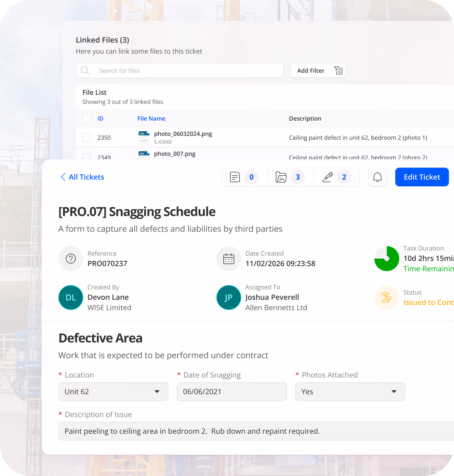Click the Task Duration progress ring
This screenshot has height=476, width=454.
coord(387,258)
